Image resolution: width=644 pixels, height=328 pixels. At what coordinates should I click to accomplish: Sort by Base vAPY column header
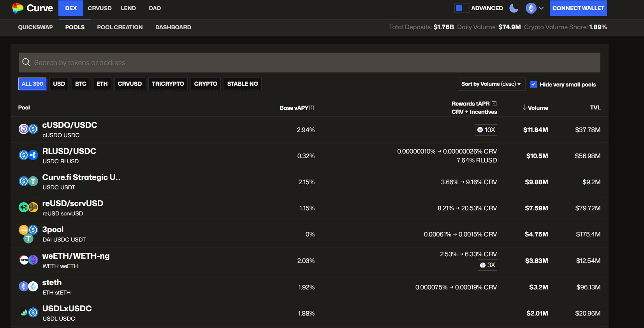pos(294,108)
